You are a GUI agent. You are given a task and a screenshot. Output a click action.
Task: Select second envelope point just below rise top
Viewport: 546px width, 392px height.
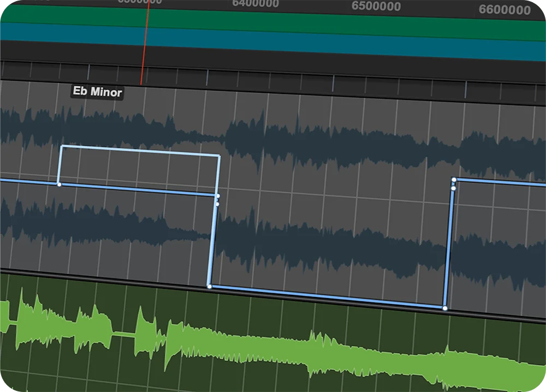pos(453,188)
